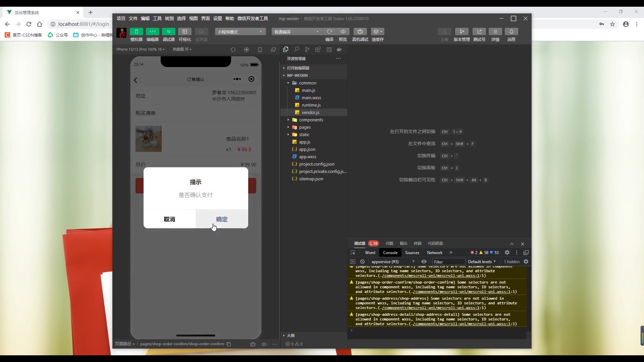Select the element inspector arrow icon
Viewport: 644px width, 362px height.
(353, 253)
